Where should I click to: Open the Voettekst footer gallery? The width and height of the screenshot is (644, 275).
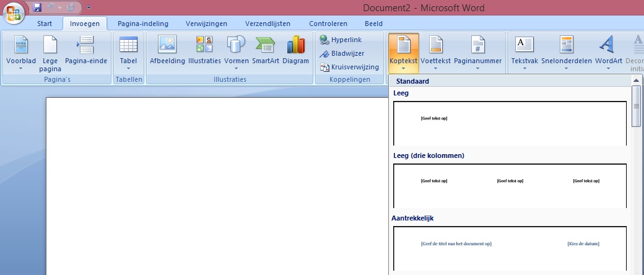436,53
